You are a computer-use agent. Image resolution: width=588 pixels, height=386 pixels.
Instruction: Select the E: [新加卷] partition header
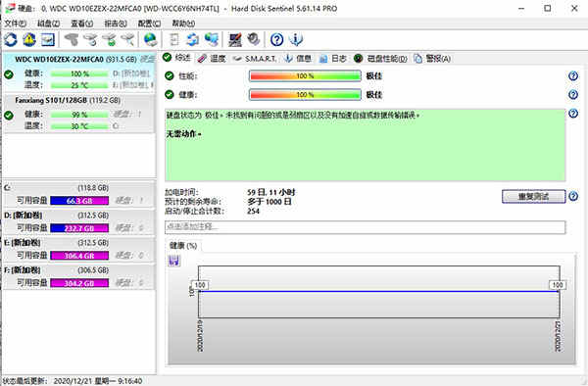[x=78, y=243]
